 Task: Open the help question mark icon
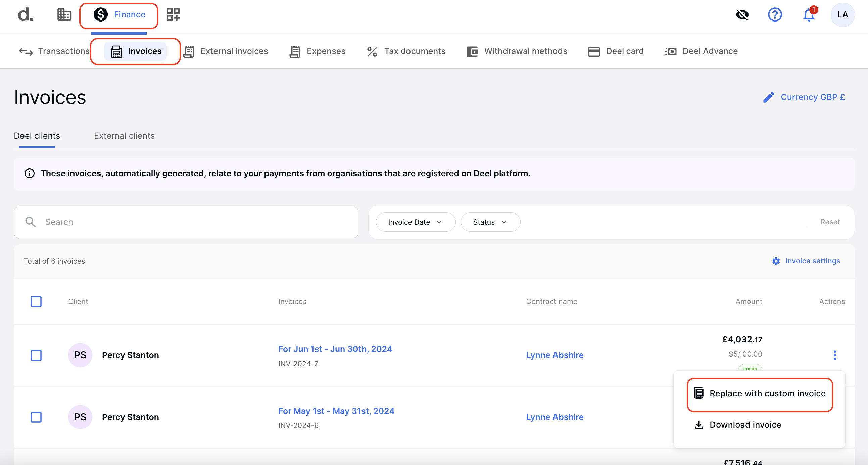click(x=775, y=15)
